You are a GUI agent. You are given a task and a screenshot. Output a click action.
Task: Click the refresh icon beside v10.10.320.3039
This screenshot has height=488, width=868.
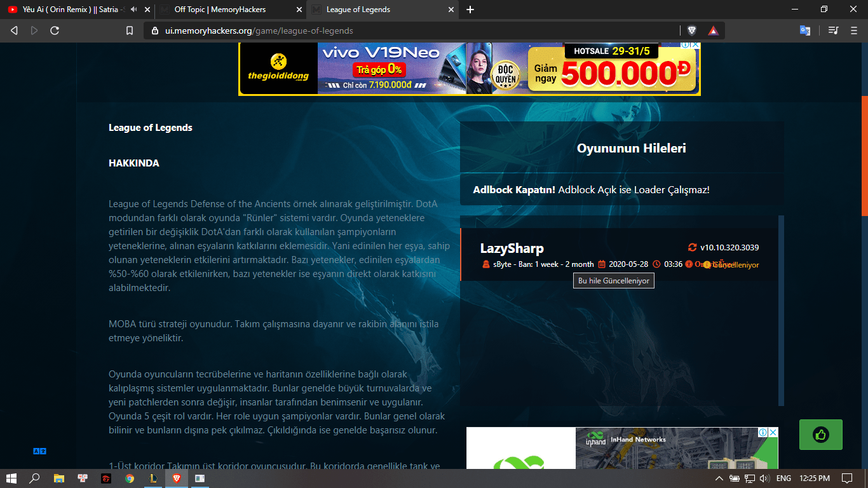click(x=693, y=248)
